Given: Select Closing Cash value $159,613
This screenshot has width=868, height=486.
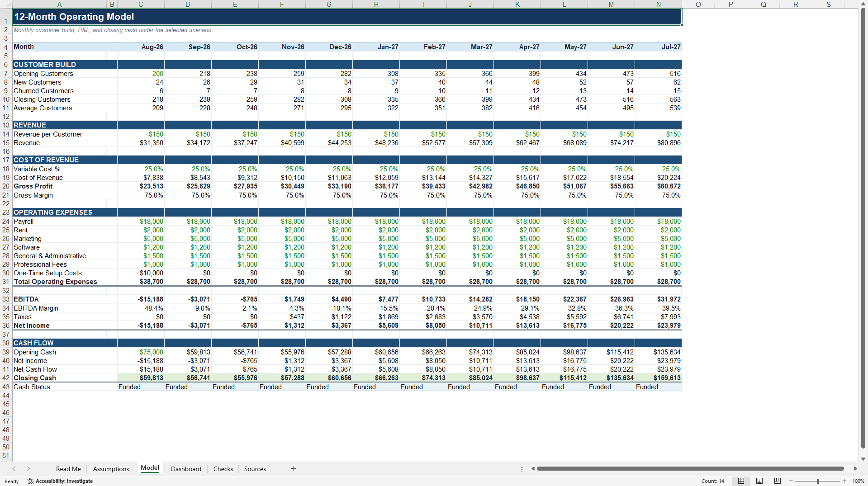Looking at the screenshot, I should [658, 377].
